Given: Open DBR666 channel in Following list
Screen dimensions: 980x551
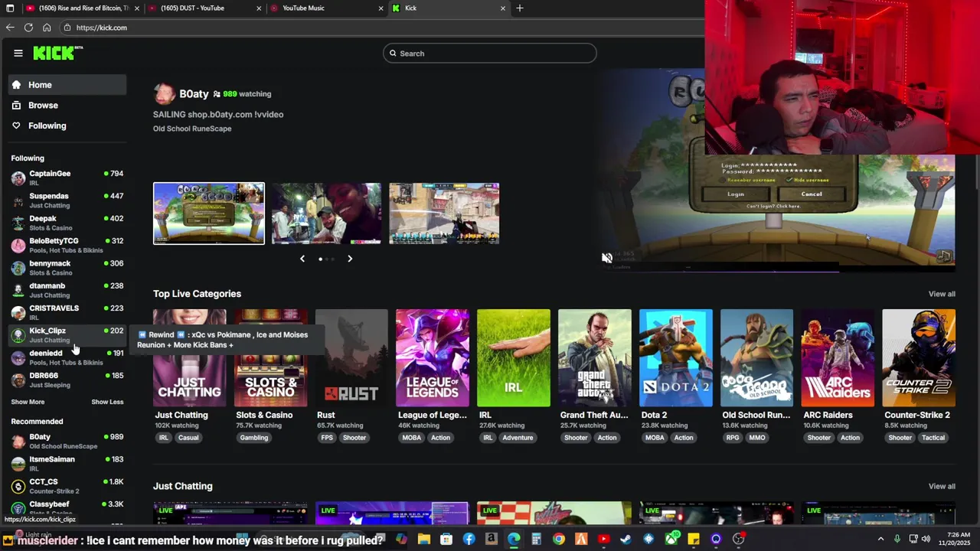Looking at the screenshot, I should pyautogui.click(x=67, y=380).
